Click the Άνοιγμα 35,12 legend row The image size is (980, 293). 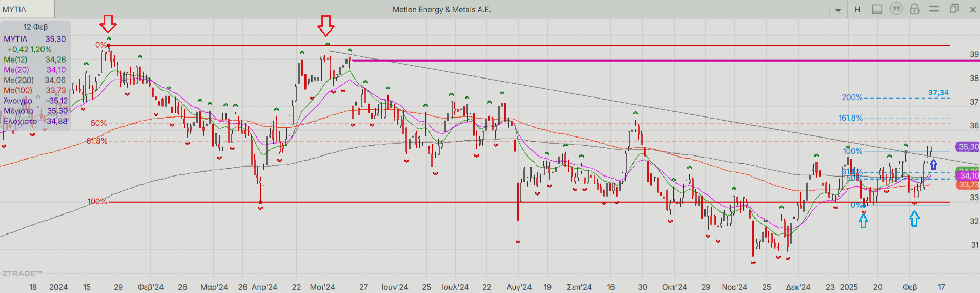tap(35, 101)
